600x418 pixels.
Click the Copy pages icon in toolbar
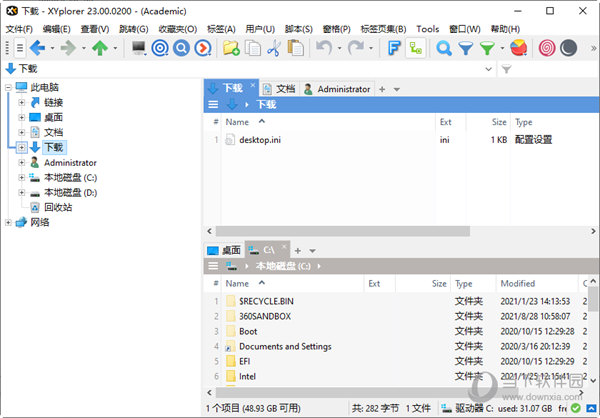click(253, 48)
